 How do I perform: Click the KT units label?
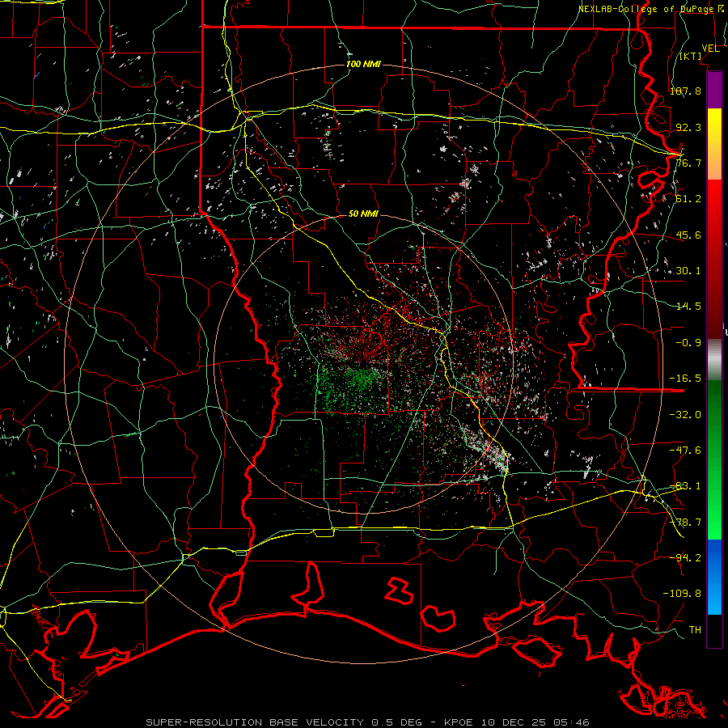pyautogui.click(x=691, y=56)
